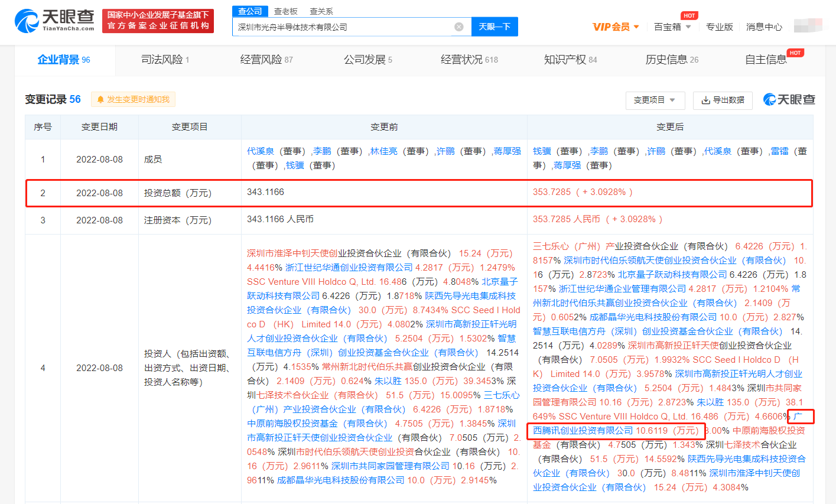The image size is (836, 504).
Task: Click the bell icon on 发生变更时通知我
Action: [x=100, y=99]
